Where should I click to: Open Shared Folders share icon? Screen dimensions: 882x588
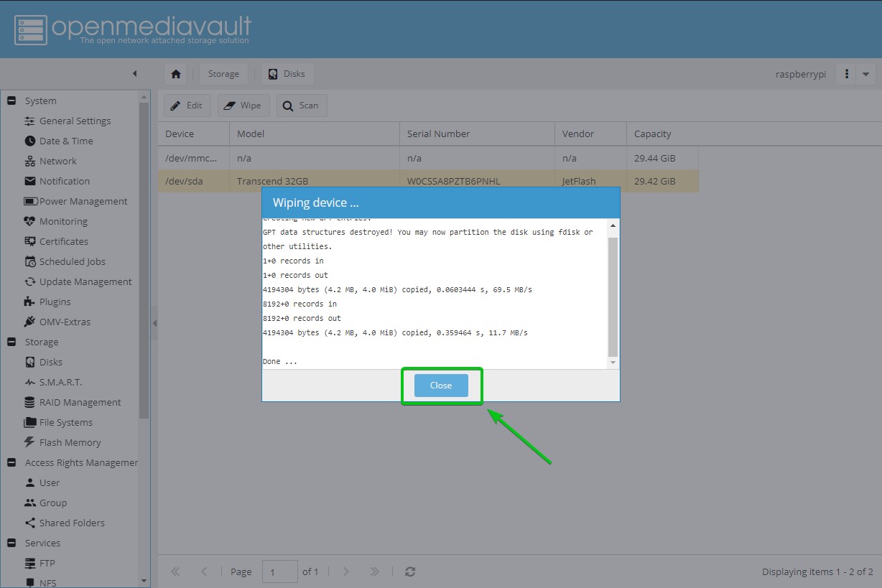click(30, 523)
